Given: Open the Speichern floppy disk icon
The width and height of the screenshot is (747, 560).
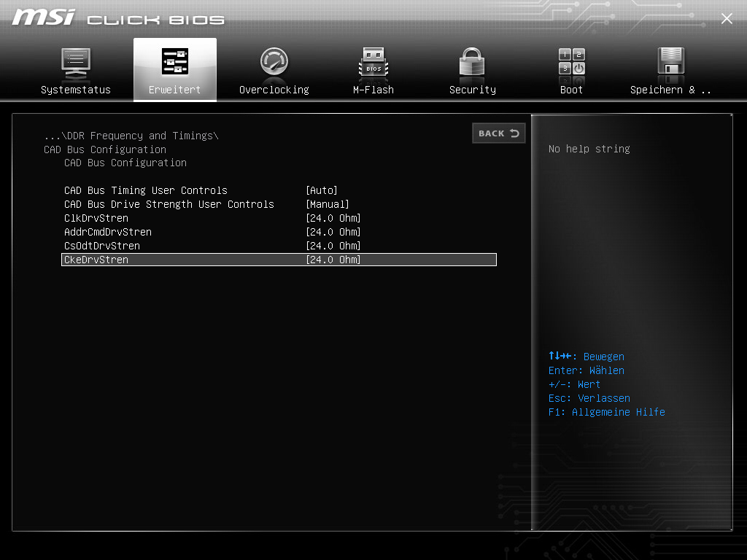Looking at the screenshot, I should click(671, 63).
